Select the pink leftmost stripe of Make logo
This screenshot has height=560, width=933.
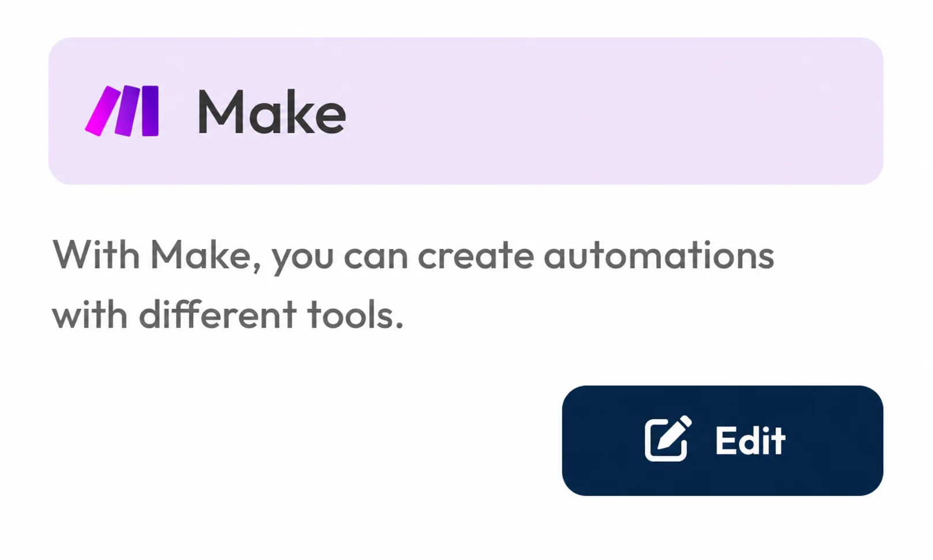pos(102,111)
